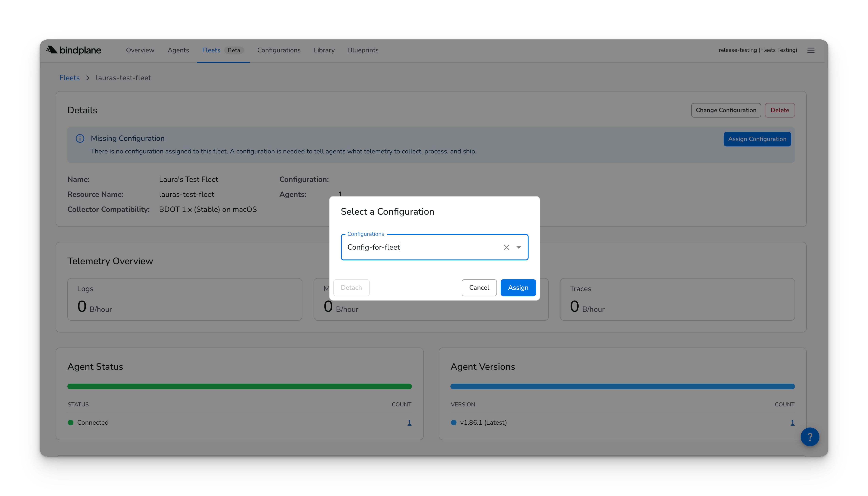
Task: Clear the Configurations field with X icon
Action: (506, 247)
